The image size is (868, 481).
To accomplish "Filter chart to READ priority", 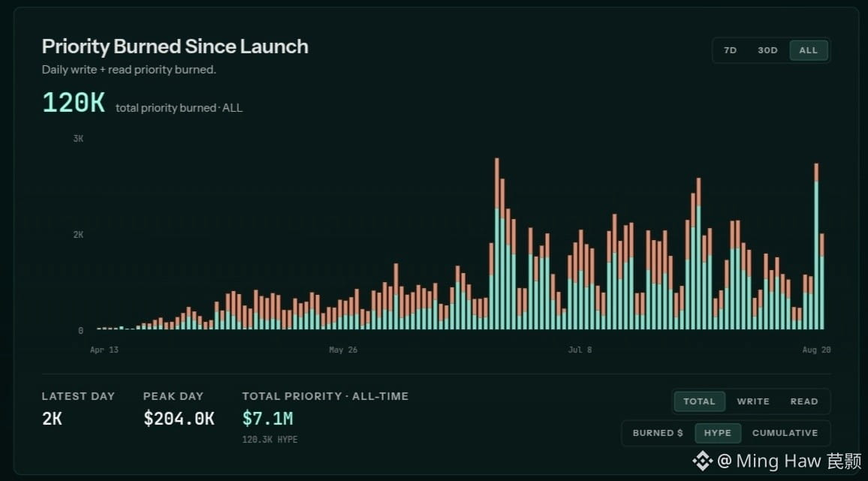I will [803, 401].
